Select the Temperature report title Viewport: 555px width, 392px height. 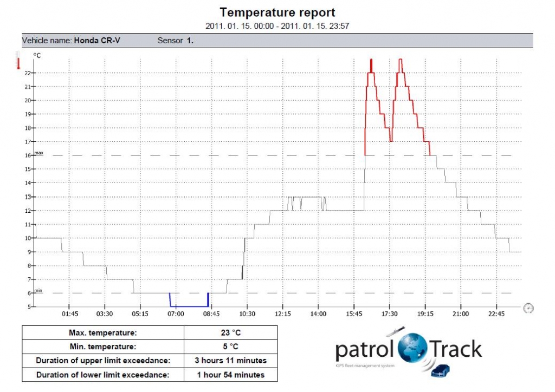277,12
